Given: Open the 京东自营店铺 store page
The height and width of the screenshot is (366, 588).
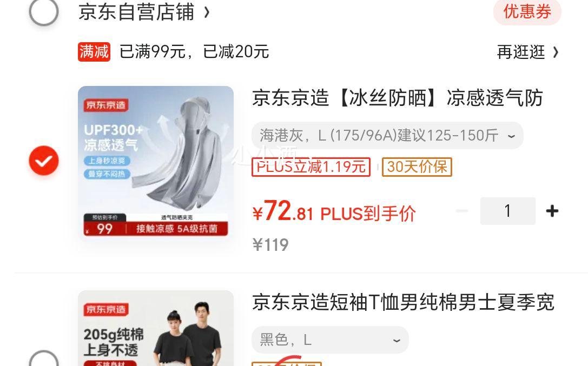Looking at the screenshot, I should click(136, 12).
